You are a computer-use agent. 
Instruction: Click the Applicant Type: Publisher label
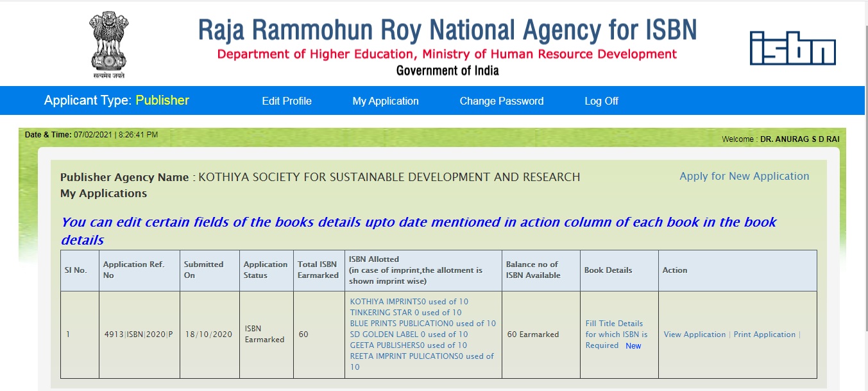[117, 100]
